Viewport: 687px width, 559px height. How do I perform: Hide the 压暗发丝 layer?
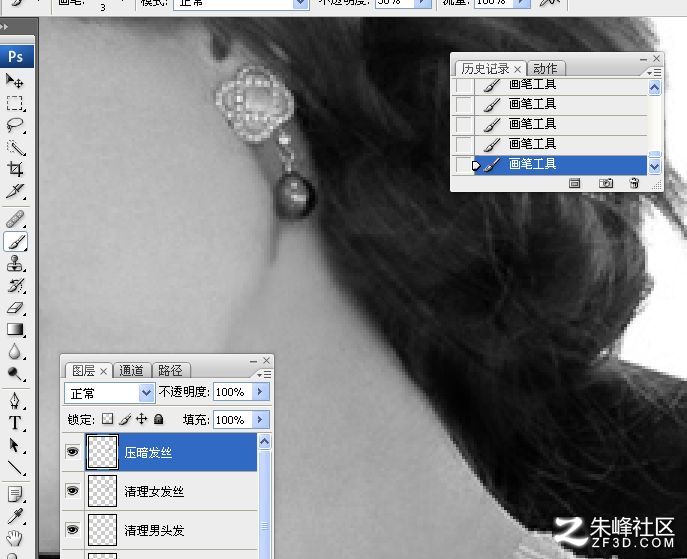[x=72, y=451]
